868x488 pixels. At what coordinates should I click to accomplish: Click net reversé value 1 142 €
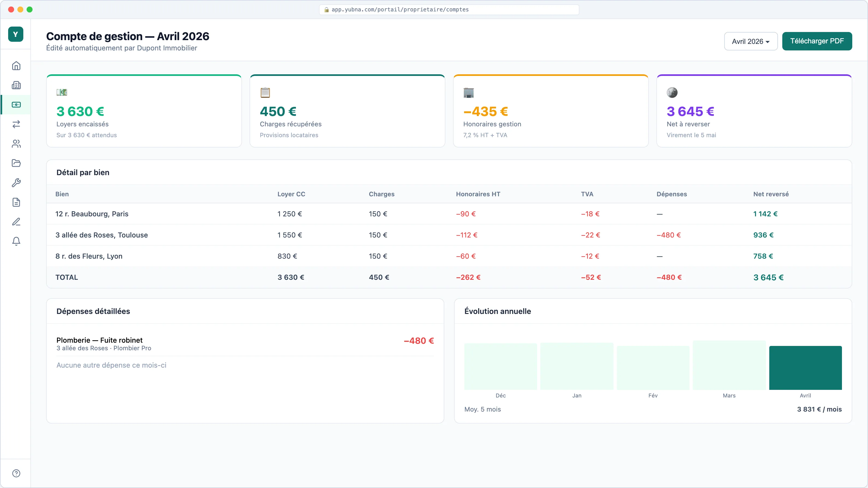point(765,214)
